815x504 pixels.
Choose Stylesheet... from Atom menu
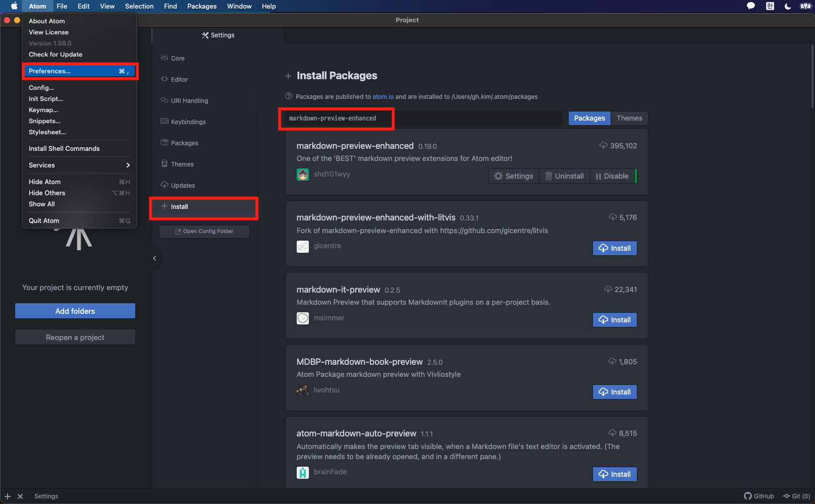pyautogui.click(x=79, y=132)
